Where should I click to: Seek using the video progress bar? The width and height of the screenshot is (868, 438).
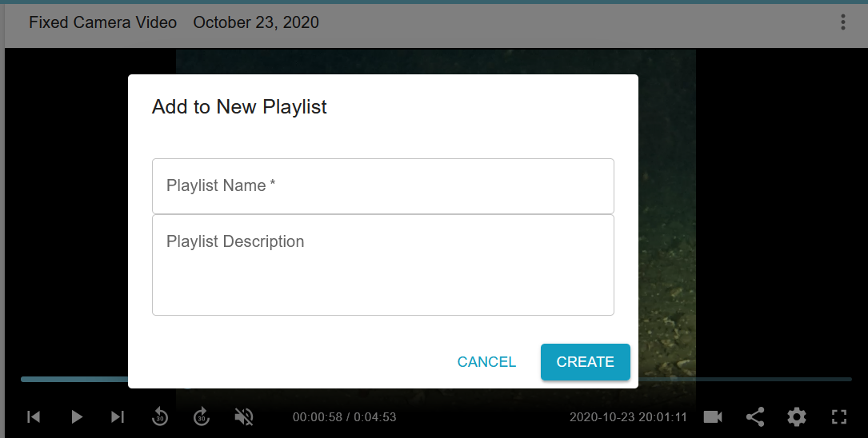click(745, 380)
